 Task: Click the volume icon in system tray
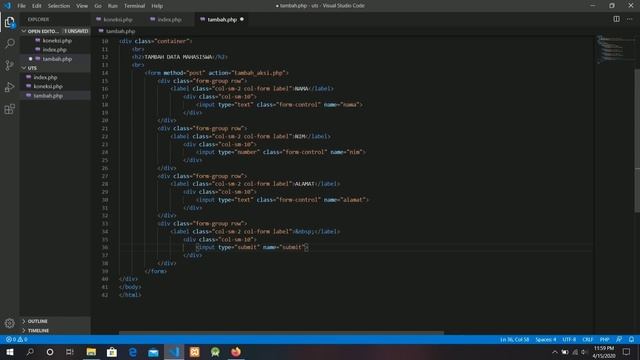584,352
